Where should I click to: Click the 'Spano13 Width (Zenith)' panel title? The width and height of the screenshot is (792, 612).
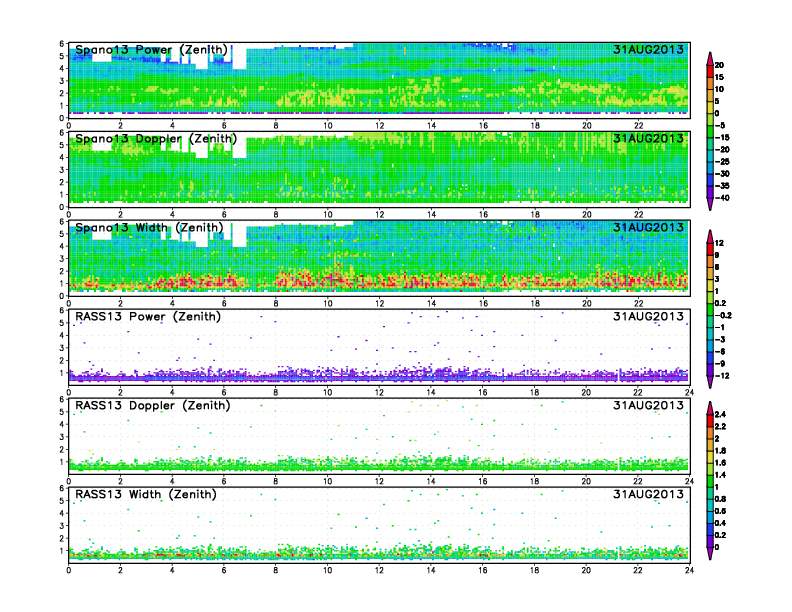149,228
